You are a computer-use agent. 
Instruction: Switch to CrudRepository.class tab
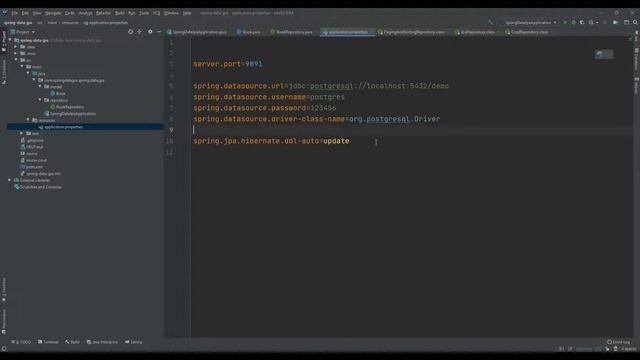point(527,32)
